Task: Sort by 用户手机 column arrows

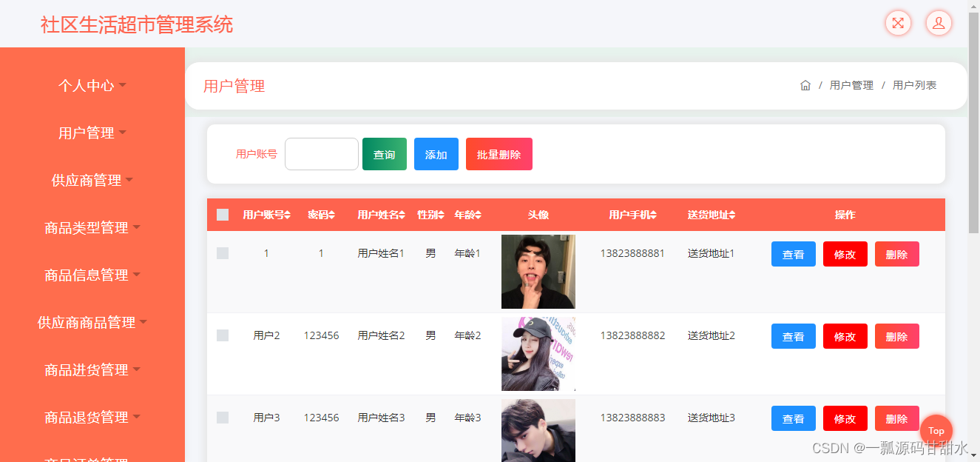Action: (653, 215)
